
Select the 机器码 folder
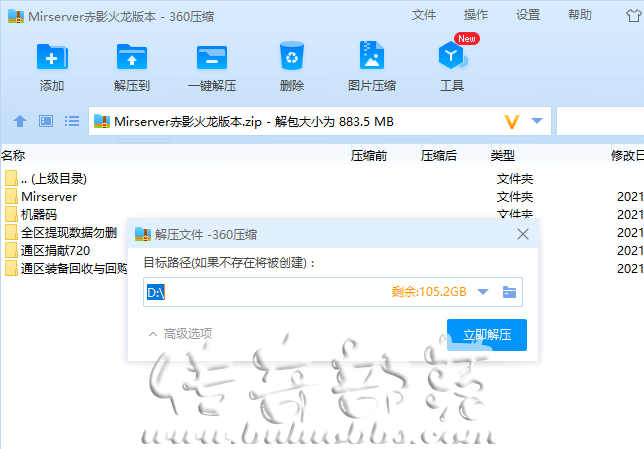click(x=39, y=214)
